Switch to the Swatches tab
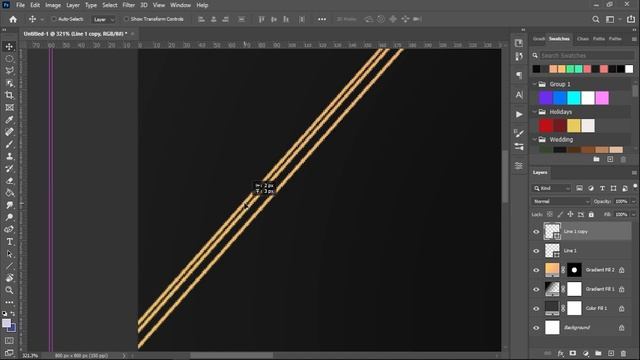 [559, 39]
